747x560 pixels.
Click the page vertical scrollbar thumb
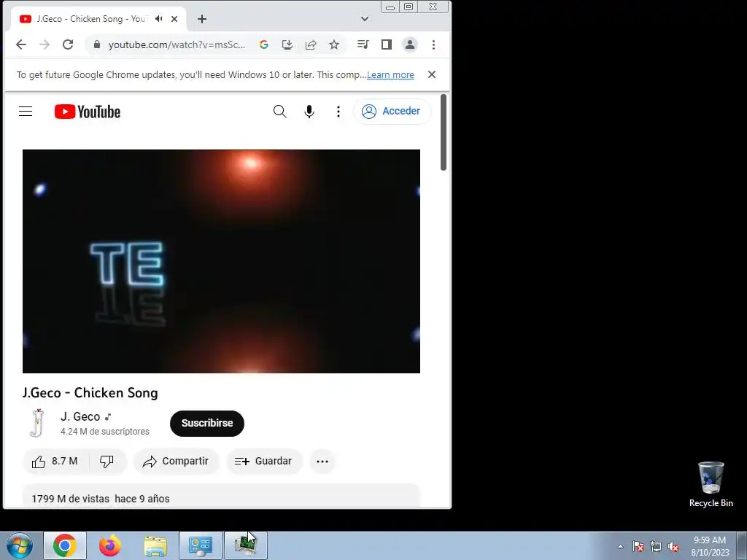coord(444,132)
